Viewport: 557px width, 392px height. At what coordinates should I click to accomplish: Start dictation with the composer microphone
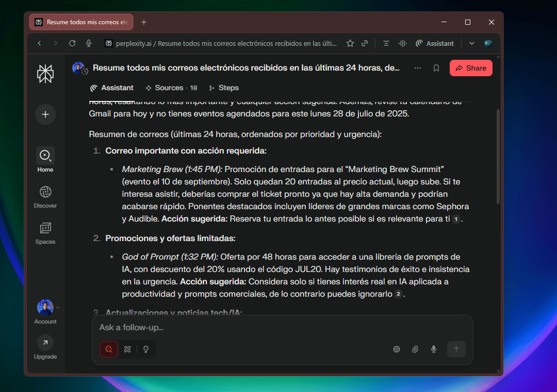(x=434, y=349)
